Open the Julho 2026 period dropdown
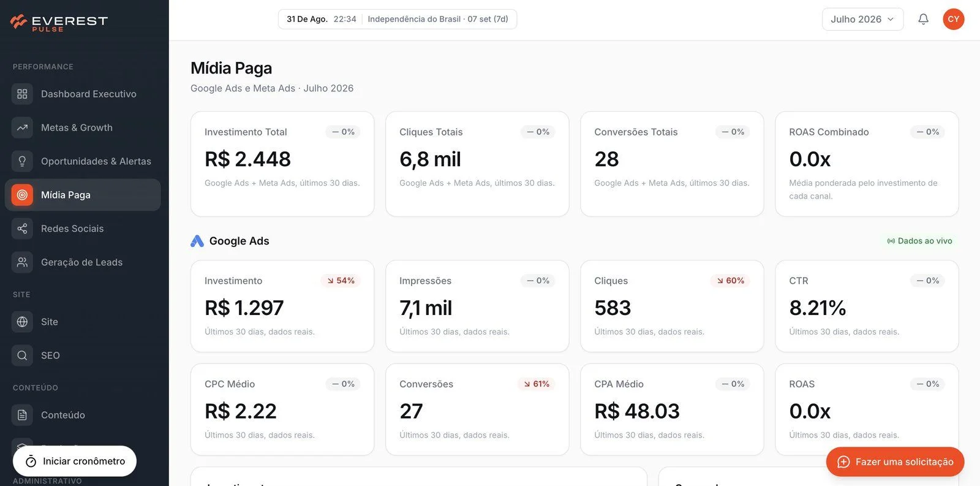This screenshot has width=980, height=486. coord(862,19)
